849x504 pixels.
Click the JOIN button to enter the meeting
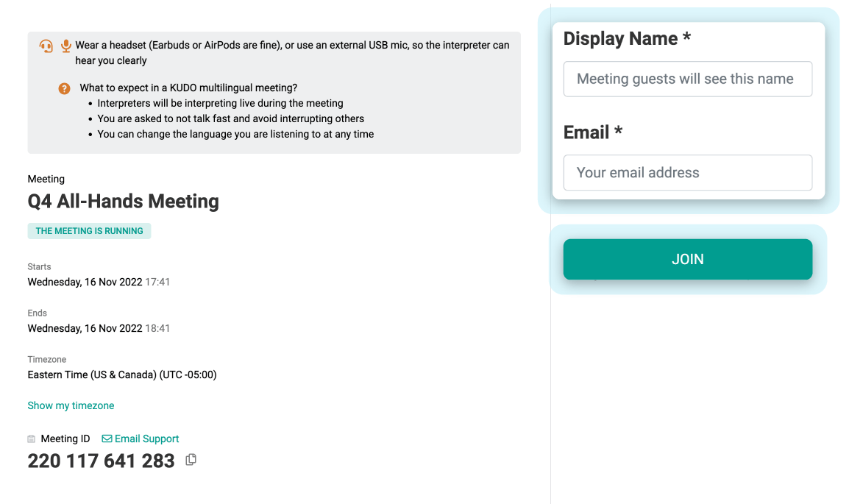coord(687,259)
